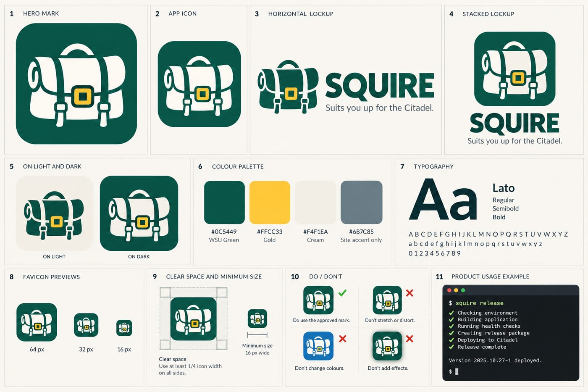
Task: Select the minimum size logo example
Action: click(x=257, y=318)
